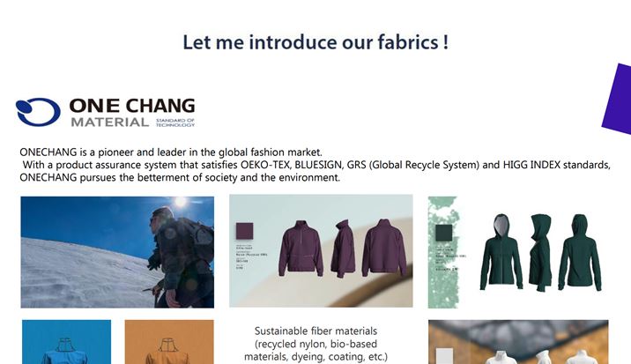Click the front view of the purple jacket
631x364 pixels.
[x=301, y=248]
